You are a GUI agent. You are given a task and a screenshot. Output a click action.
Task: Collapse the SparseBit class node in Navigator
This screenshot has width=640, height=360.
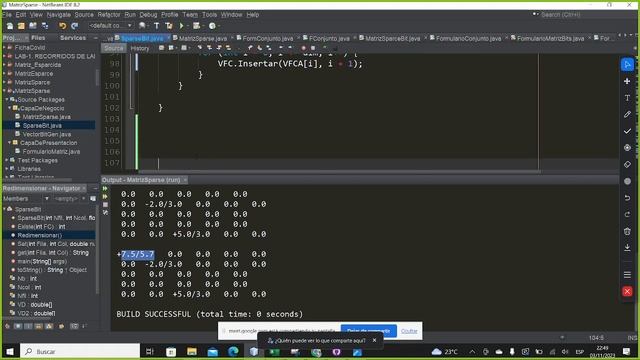[x=4, y=209]
